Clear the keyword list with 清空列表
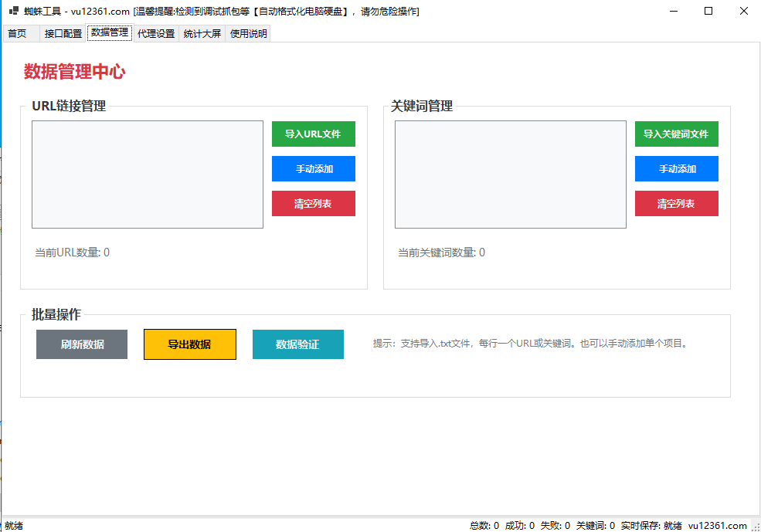 pyautogui.click(x=676, y=204)
